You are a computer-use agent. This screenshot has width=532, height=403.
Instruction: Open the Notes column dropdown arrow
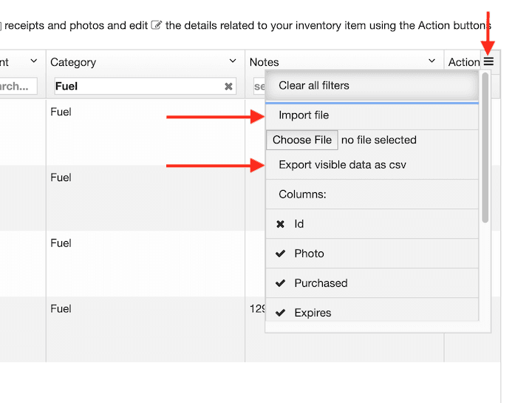click(x=432, y=61)
